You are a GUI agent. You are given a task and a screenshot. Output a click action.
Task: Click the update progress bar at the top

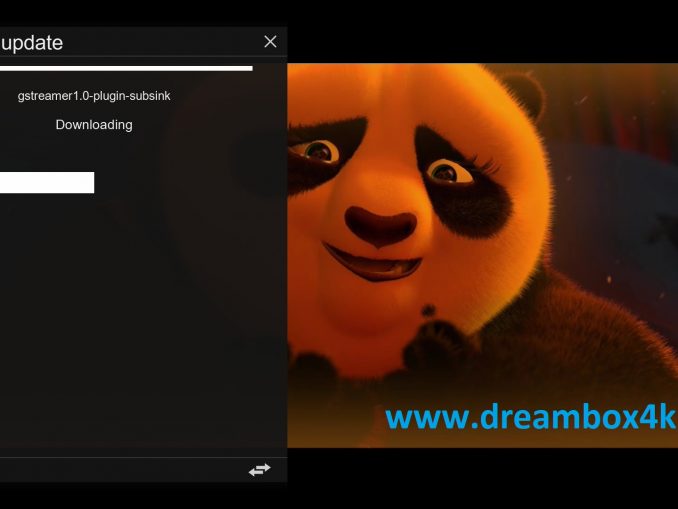(126, 68)
